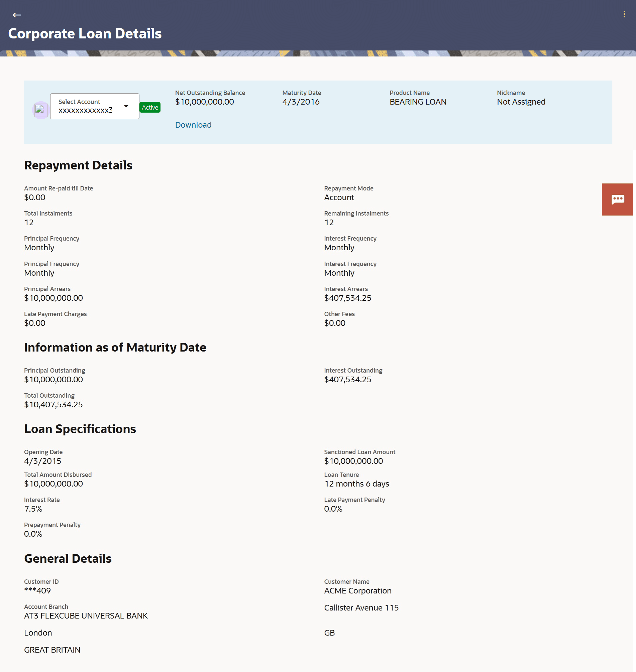Image resolution: width=636 pixels, height=672 pixels.
Task: Select the Total Outstanding amount $10,407,534.25
Action: coord(53,405)
